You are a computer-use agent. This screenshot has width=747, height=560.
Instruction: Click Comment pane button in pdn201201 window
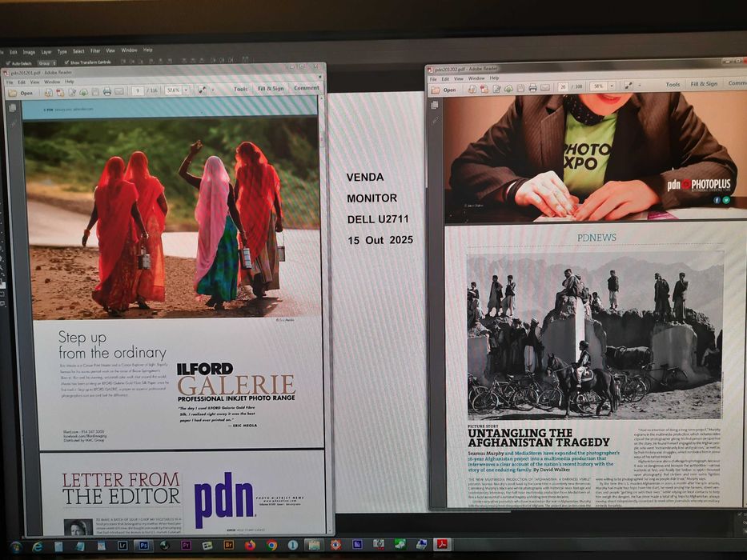tap(307, 88)
